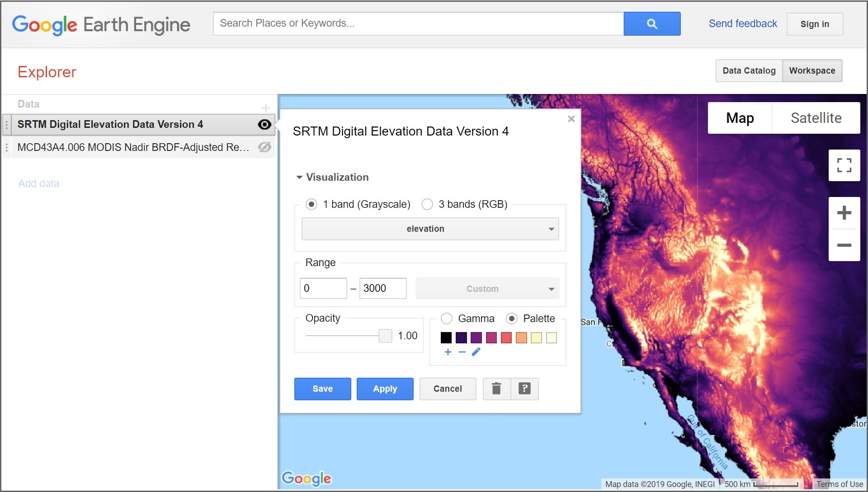Show the MCD43A4.006 MODIS layer
The height and width of the screenshot is (492, 868).
tap(264, 147)
